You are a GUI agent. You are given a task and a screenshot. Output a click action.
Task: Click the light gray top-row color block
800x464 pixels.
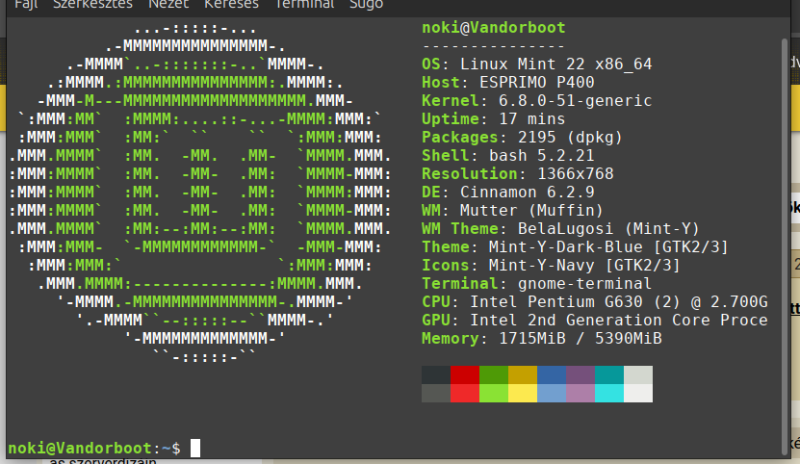(638, 375)
